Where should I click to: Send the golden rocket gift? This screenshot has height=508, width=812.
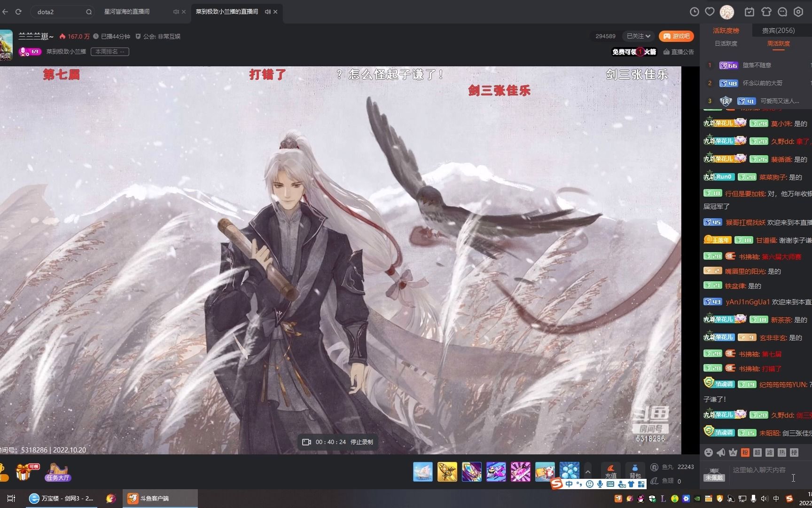447,472
